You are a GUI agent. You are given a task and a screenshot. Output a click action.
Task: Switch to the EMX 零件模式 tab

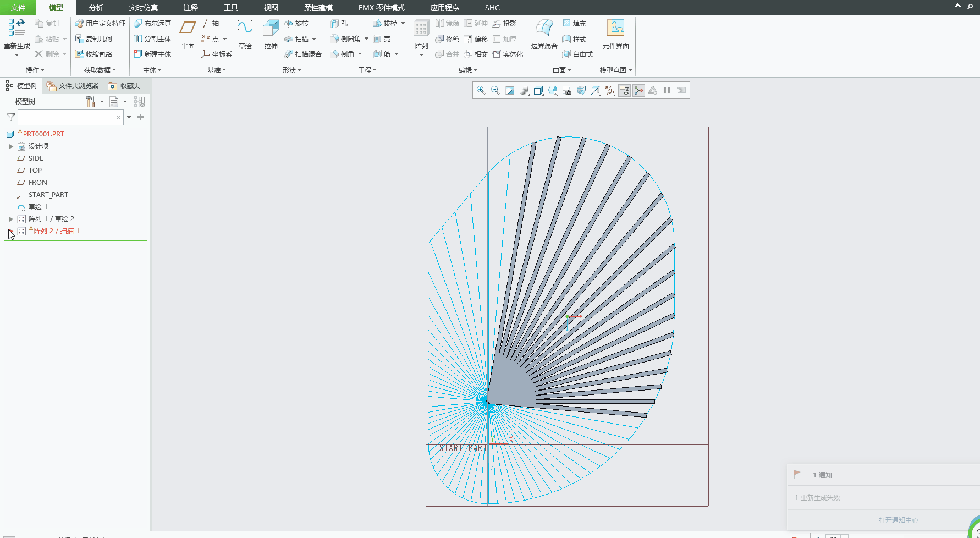381,8
